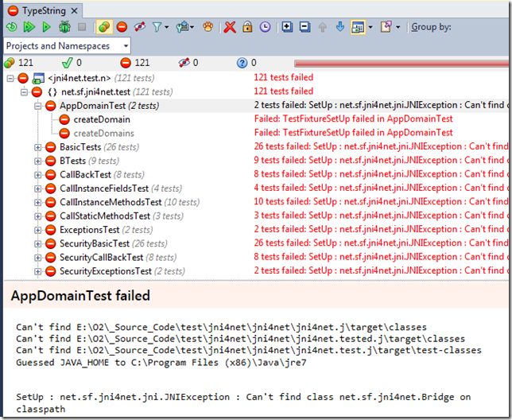Click the collapse all minus icon
Image resolution: width=512 pixels, height=420 pixels.
pos(304,27)
